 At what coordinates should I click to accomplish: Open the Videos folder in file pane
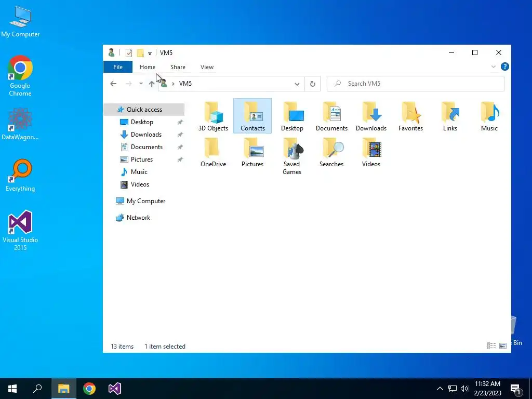[x=371, y=152]
